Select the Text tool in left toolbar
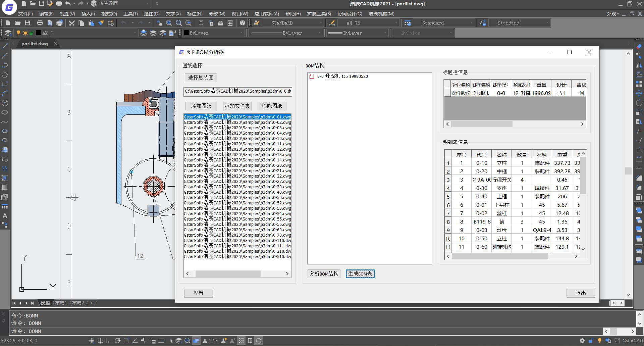644x346 pixels. (5, 216)
